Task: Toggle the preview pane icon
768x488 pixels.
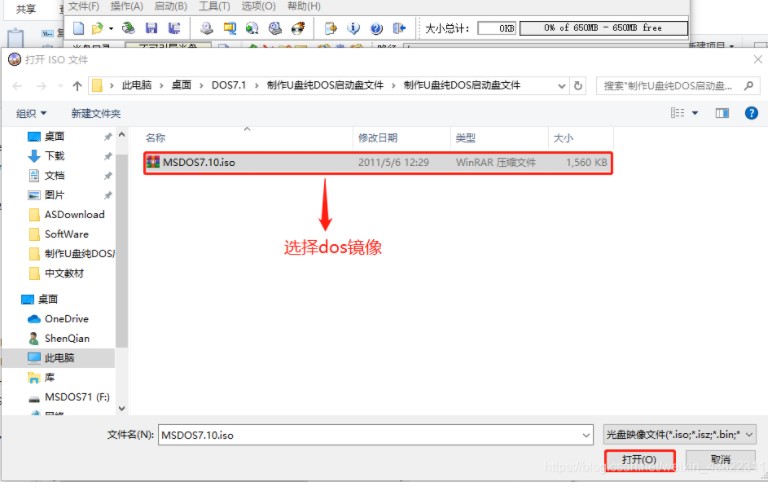Action: tap(723, 114)
